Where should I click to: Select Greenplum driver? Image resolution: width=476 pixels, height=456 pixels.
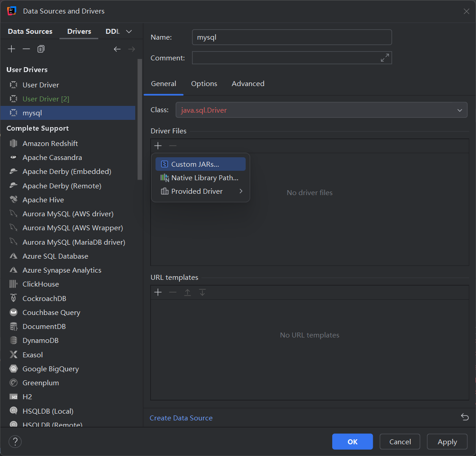(68, 383)
